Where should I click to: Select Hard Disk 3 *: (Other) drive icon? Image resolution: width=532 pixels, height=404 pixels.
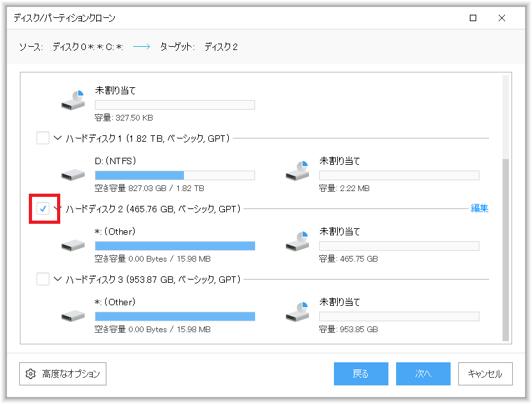point(73,316)
